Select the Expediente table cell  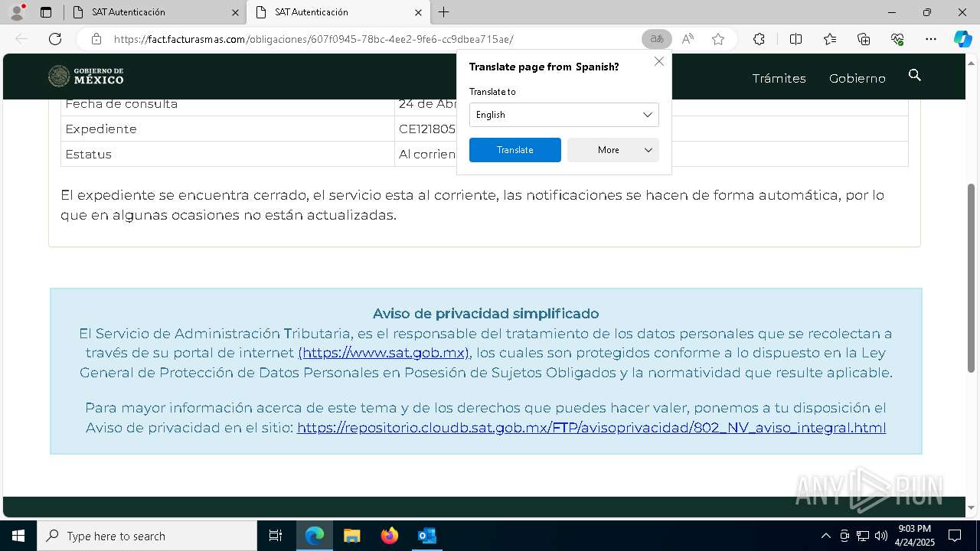tap(227, 129)
